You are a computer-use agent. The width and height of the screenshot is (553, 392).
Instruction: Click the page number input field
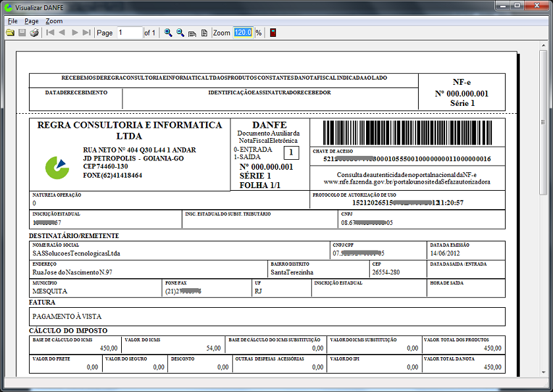[x=130, y=33]
